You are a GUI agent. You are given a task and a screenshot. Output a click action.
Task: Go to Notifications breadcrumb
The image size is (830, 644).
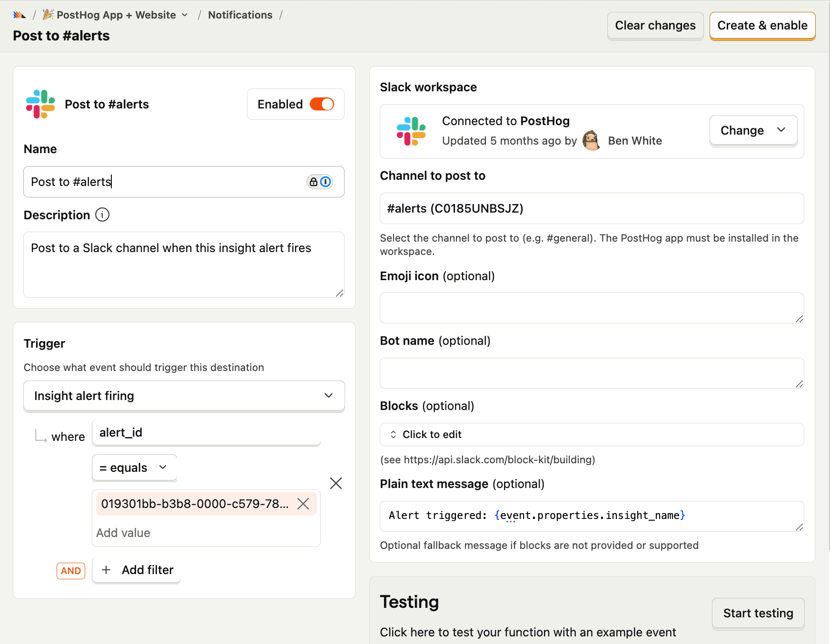(x=240, y=15)
